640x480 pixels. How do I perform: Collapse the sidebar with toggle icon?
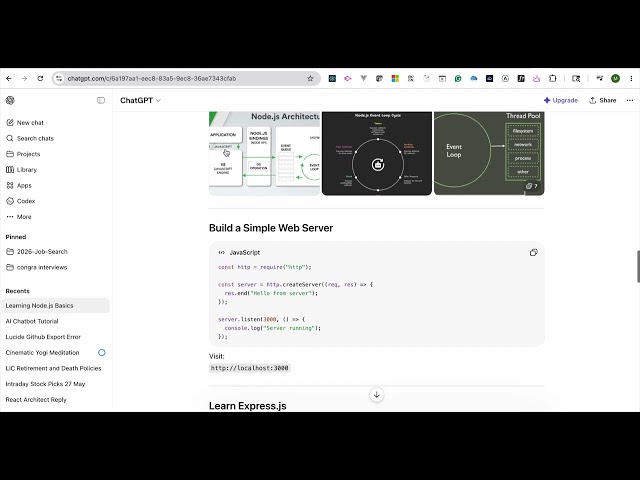101,100
